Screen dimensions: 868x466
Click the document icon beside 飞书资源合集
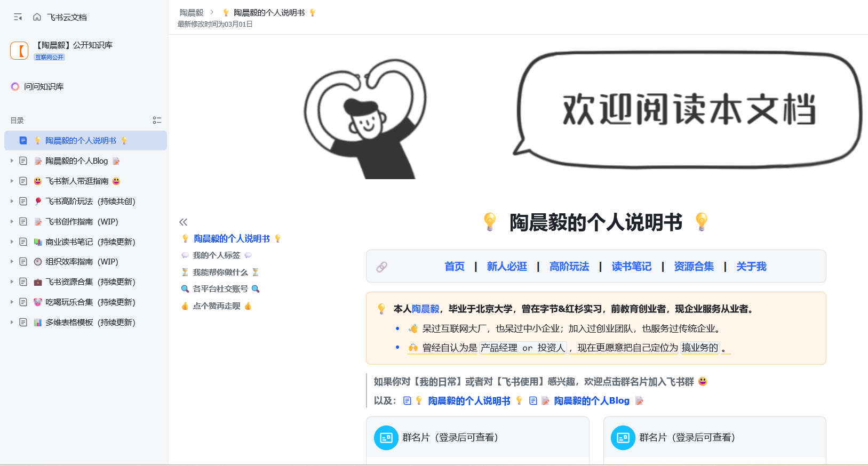point(23,282)
